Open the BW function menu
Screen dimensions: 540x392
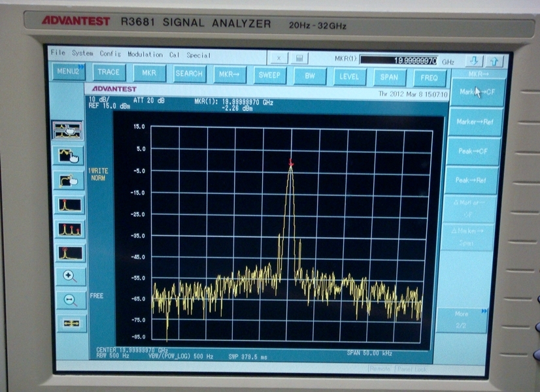[x=310, y=76]
